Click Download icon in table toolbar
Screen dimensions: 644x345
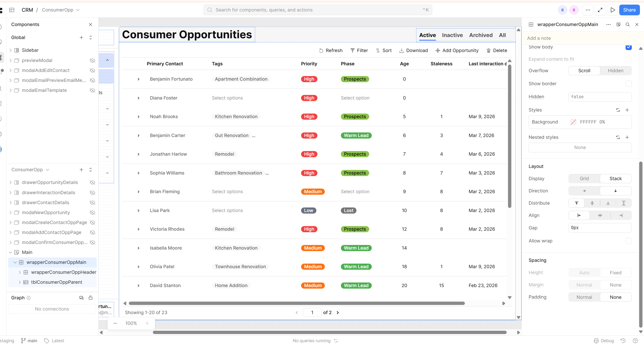click(x=401, y=51)
